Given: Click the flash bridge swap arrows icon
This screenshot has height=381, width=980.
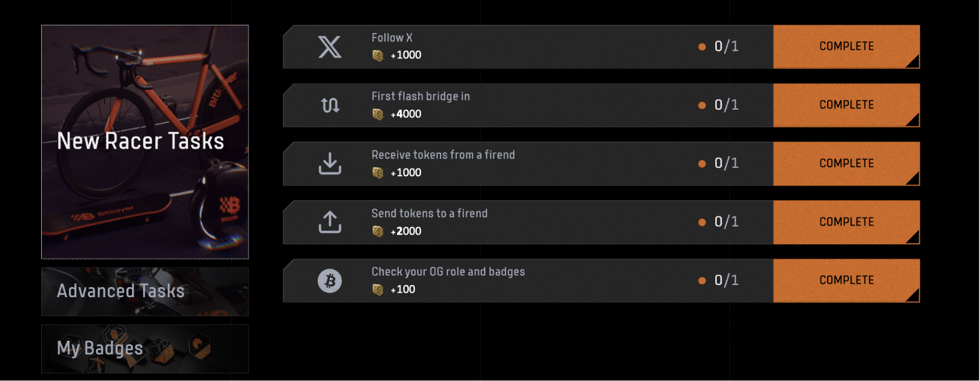Looking at the screenshot, I should [x=330, y=105].
